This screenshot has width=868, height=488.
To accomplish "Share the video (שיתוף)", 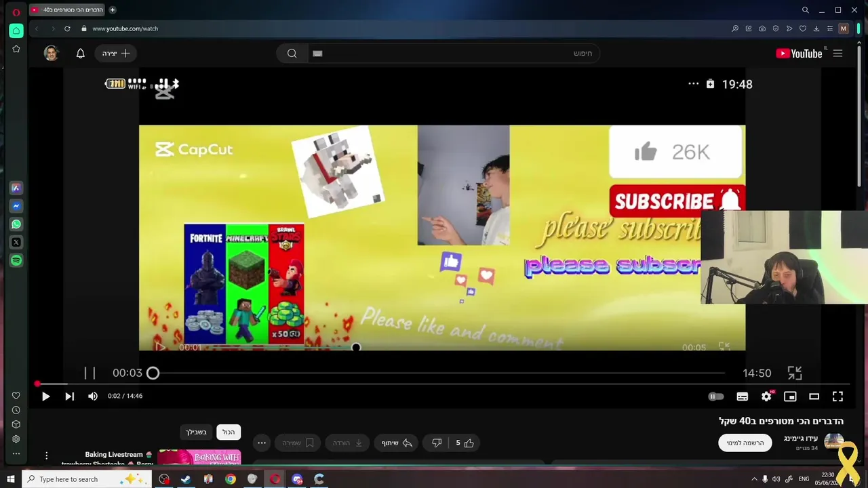I will click(x=397, y=443).
